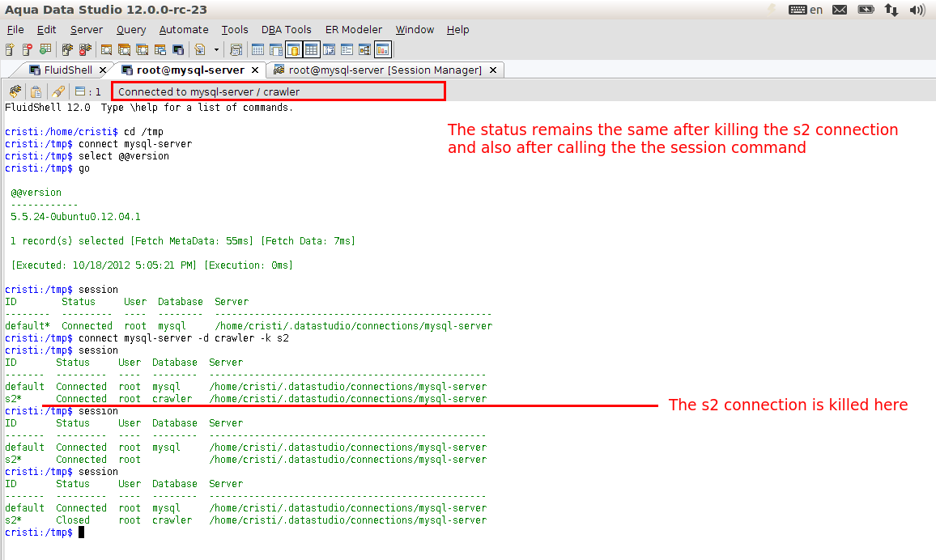936x560 pixels.
Task: Click the Register Server icon
Action: coord(11,49)
